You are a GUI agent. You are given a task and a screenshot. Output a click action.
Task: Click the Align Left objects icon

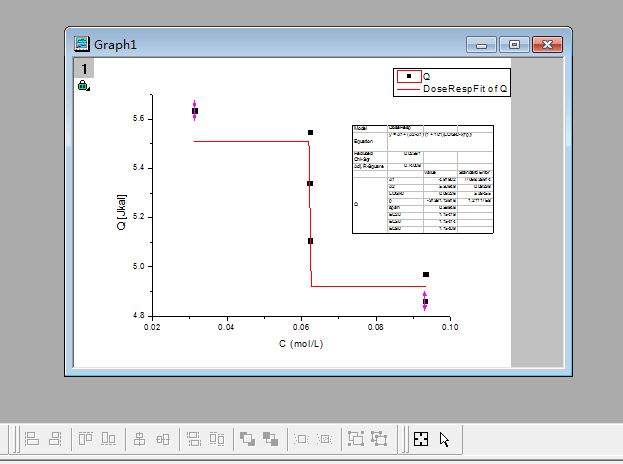pos(32,439)
